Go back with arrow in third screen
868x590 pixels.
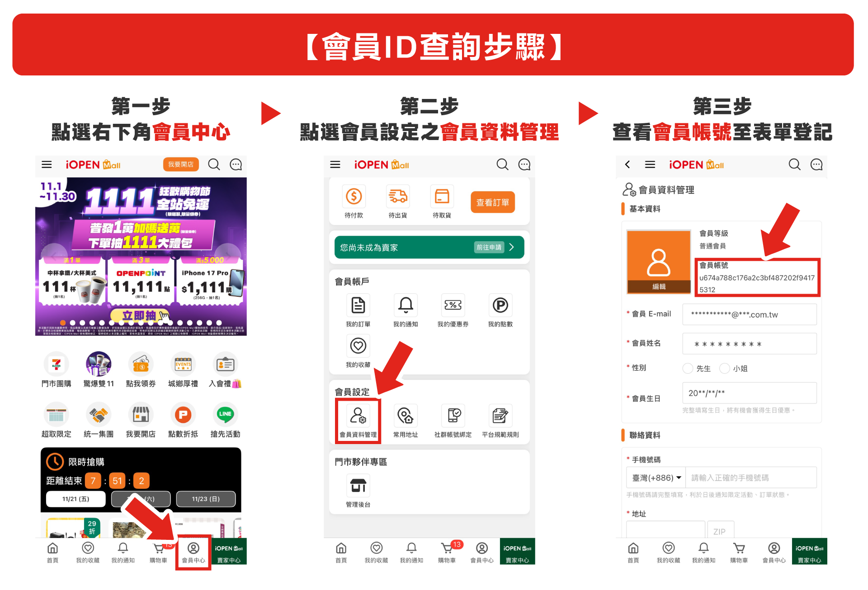[x=627, y=164]
